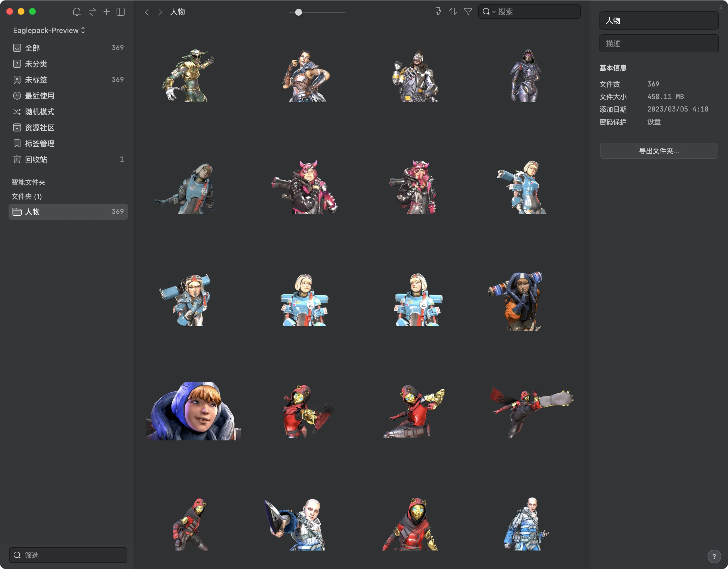Viewport: 728px width, 569px height.
Task: Edit the 人物 folder name field
Action: [x=659, y=21]
